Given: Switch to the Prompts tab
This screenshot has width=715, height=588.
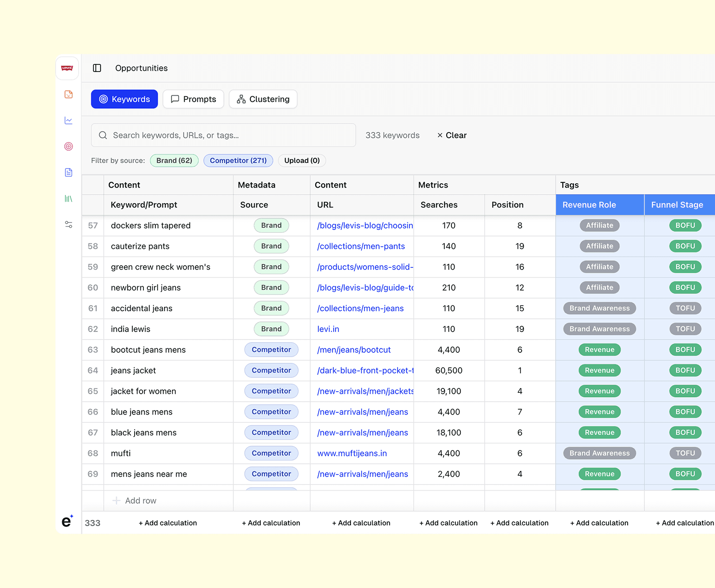Looking at the screenshot, I should pyautogui.click(x=193, y=99).
